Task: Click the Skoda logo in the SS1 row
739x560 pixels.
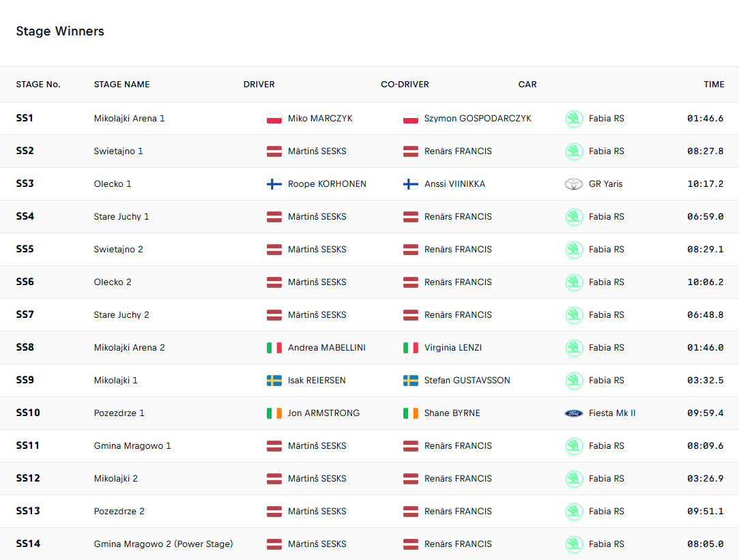Action: [574, 119]
